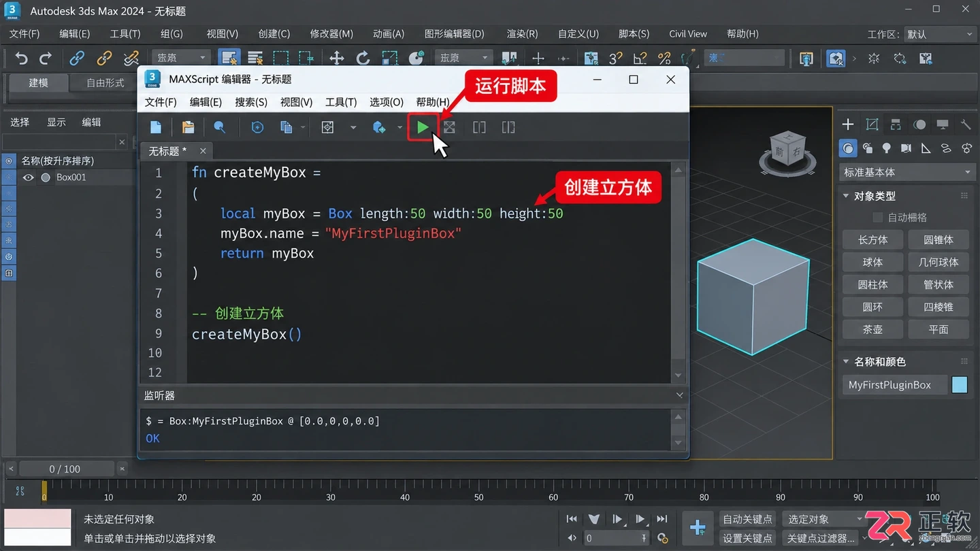The height and width of the screenshot is (551, 980).
Task: Click the Undo arrow in main toolbar
Action: [x=21, y=59]
